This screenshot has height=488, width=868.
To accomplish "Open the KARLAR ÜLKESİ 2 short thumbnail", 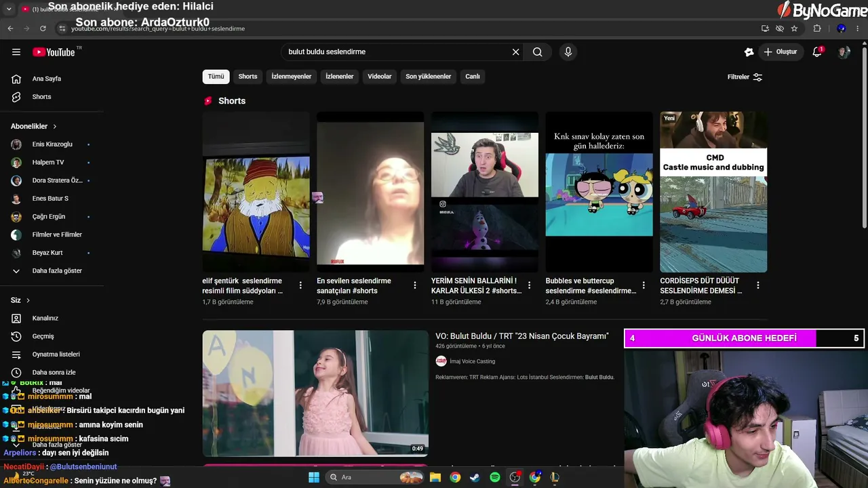I will click(485, 192).
